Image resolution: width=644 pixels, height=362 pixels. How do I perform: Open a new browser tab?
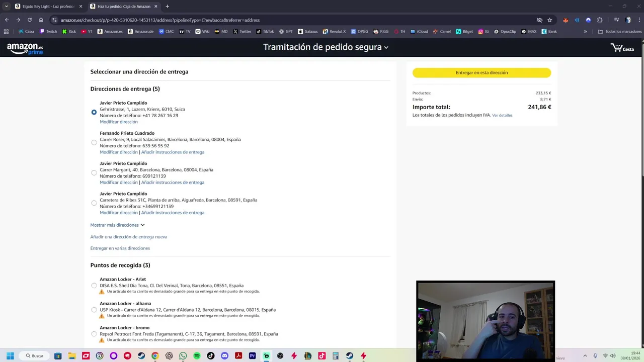(x=167, y=7)
